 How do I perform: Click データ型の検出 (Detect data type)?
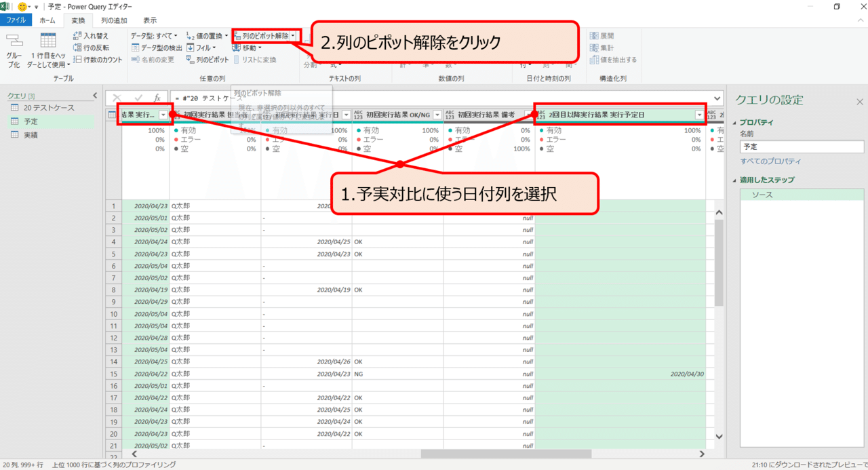(157, 47)
